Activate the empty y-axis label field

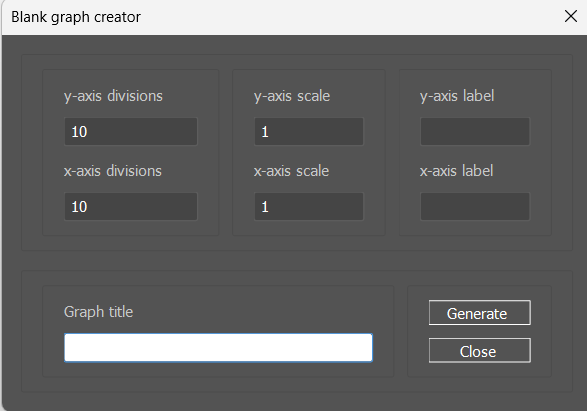475,131
